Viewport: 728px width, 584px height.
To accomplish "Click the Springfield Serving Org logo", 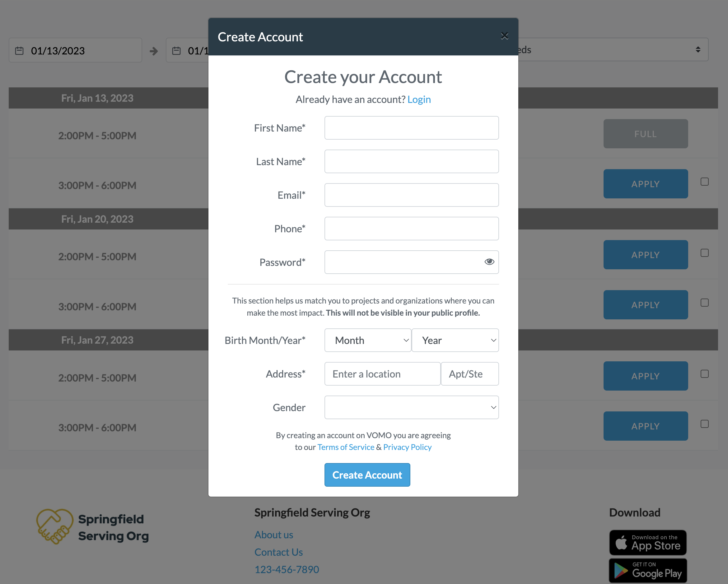I will 92,526.
